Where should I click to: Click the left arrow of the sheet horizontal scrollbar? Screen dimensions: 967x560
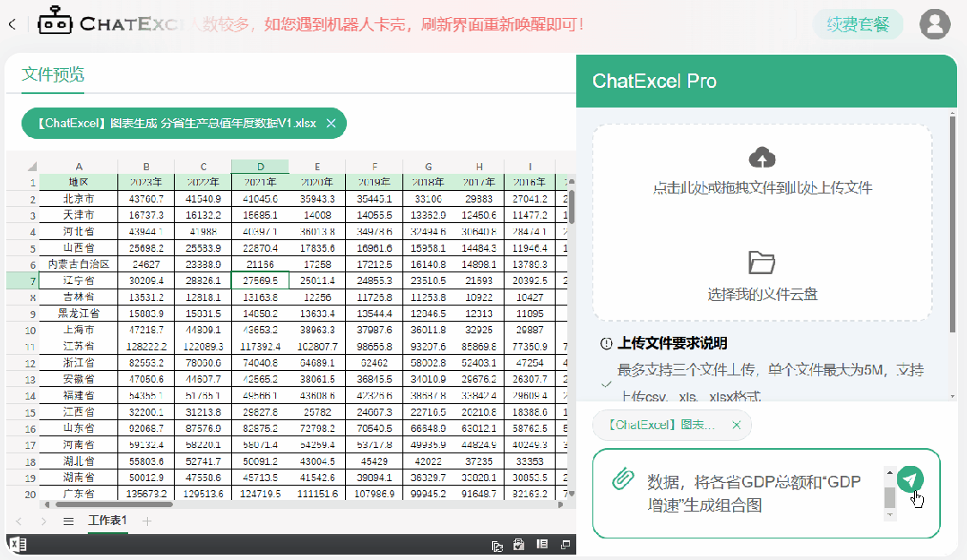pos(47,504)
